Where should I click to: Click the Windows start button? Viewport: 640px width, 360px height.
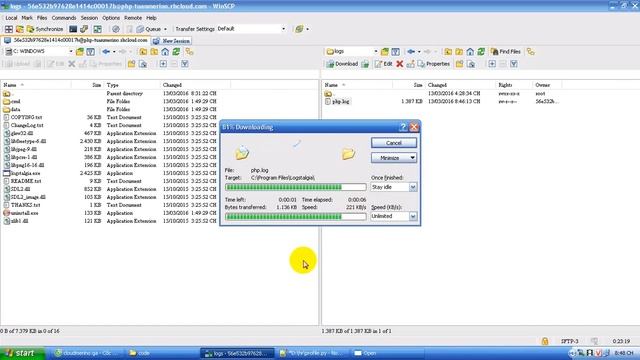click(22, 353)
